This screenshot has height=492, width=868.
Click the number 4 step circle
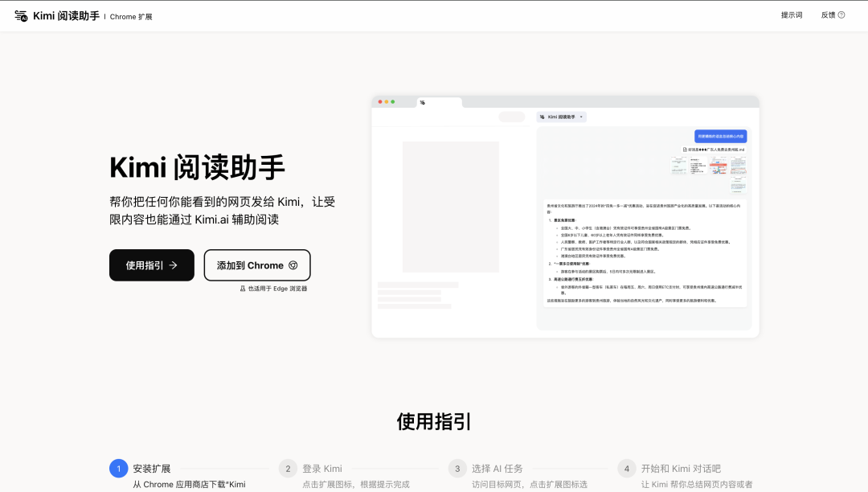[x=627, y=468]
